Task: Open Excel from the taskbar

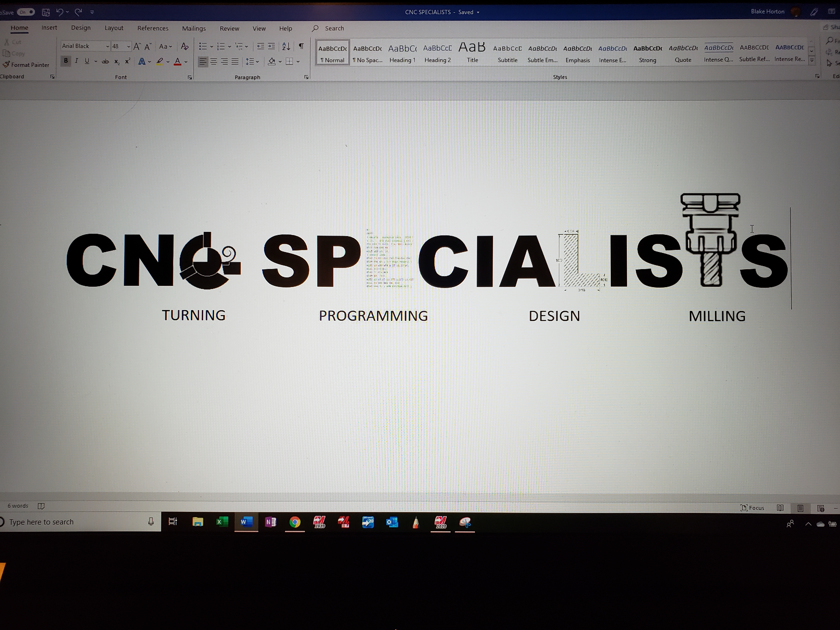Action: coord(222,522)
